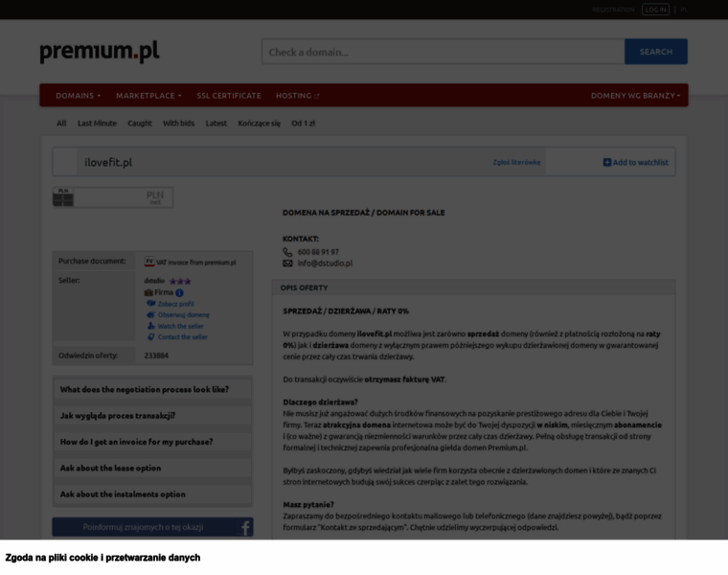Select the All filter tab

pos(61,123)
